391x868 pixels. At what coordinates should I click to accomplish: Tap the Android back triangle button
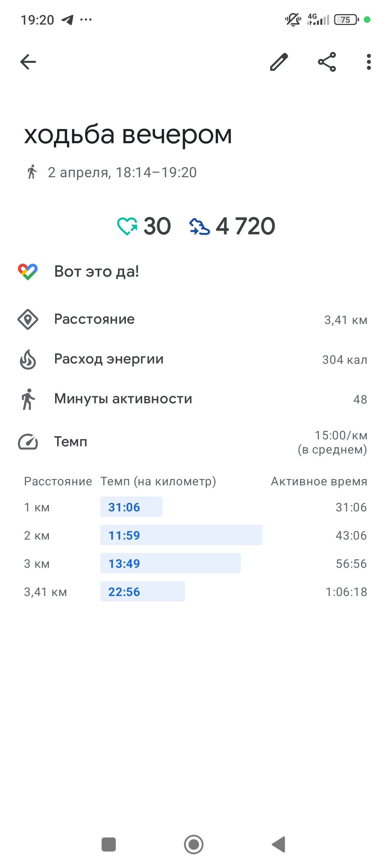tap(278, 844)
